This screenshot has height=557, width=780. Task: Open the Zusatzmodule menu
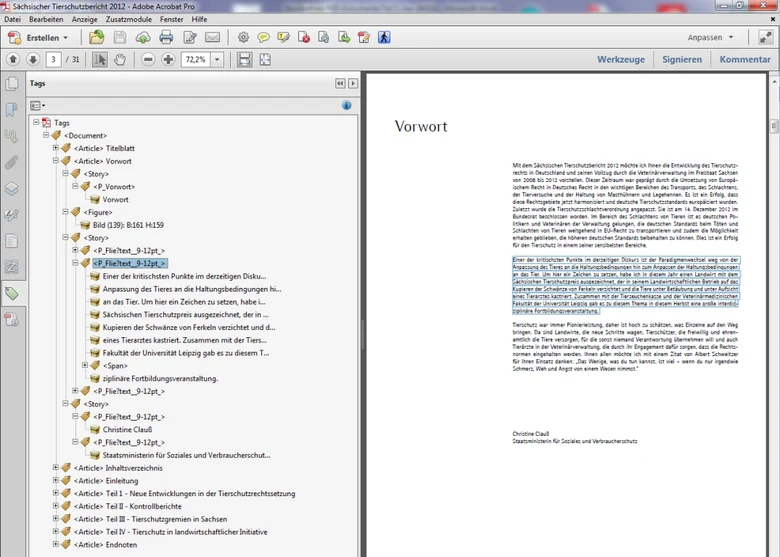click(128, 19)
